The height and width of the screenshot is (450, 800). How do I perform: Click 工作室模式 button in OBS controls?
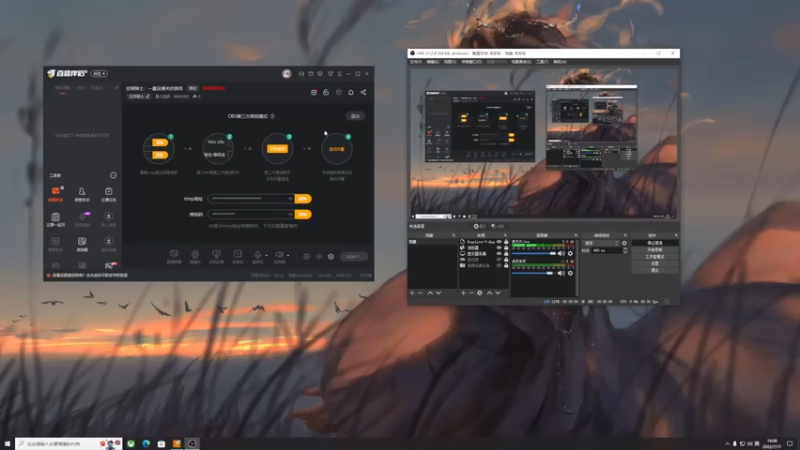click(655, 257)
